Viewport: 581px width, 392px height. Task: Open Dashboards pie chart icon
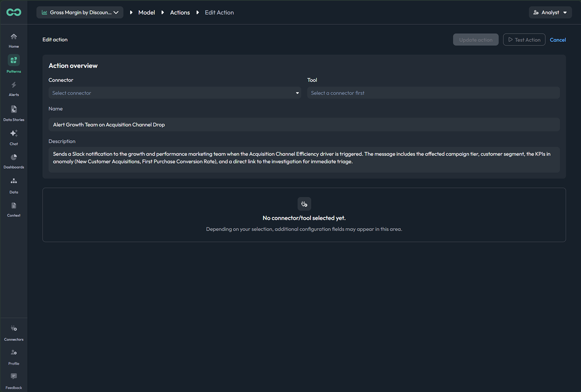14,157
